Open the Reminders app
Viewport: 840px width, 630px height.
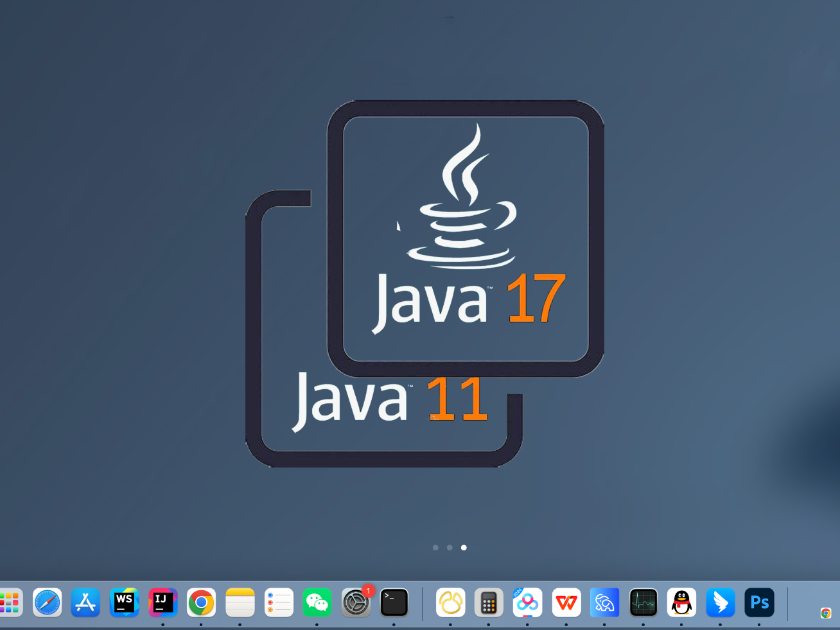(x=279, y=602)
